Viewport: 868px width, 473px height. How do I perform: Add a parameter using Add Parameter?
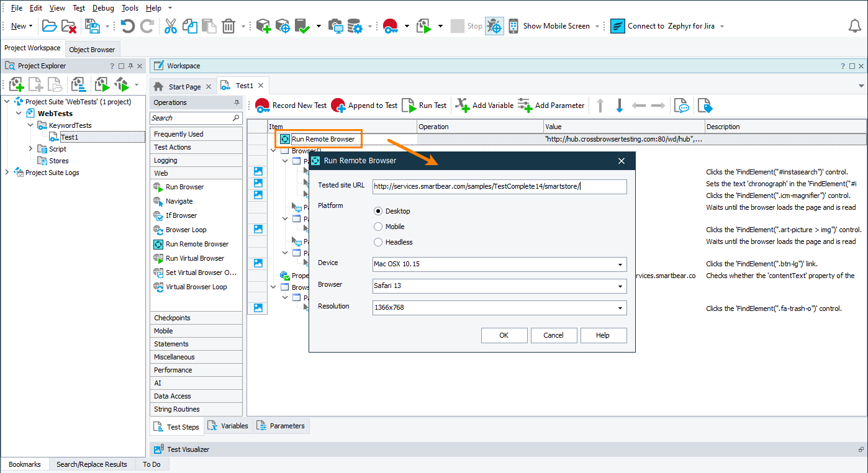(x=551, y=105)
